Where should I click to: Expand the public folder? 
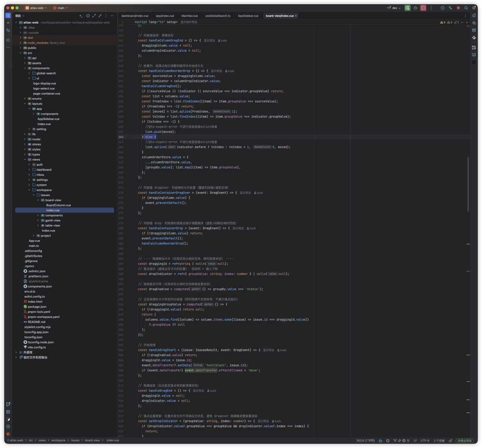[x=21, y=48]
